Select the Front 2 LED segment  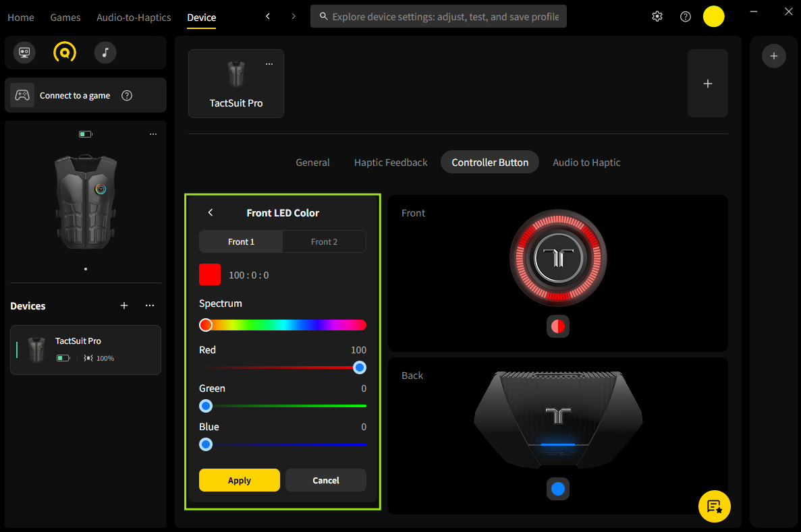325,241
